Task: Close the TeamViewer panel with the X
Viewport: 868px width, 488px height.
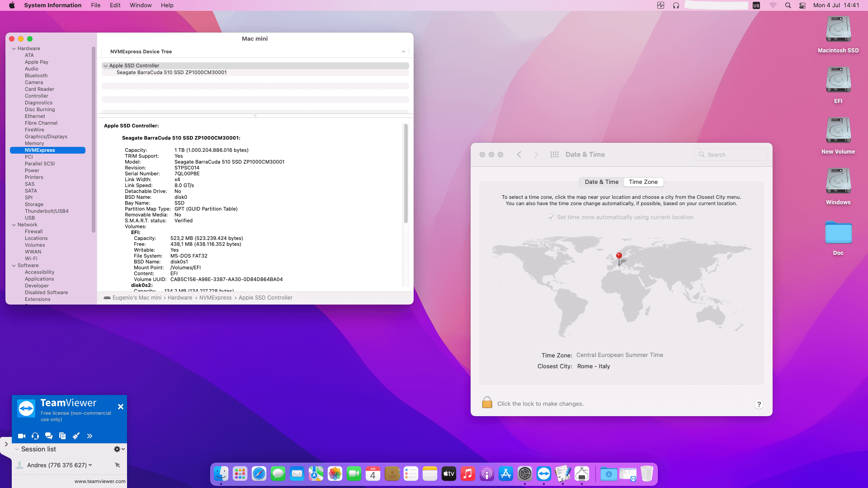Action: pos(121,407)
